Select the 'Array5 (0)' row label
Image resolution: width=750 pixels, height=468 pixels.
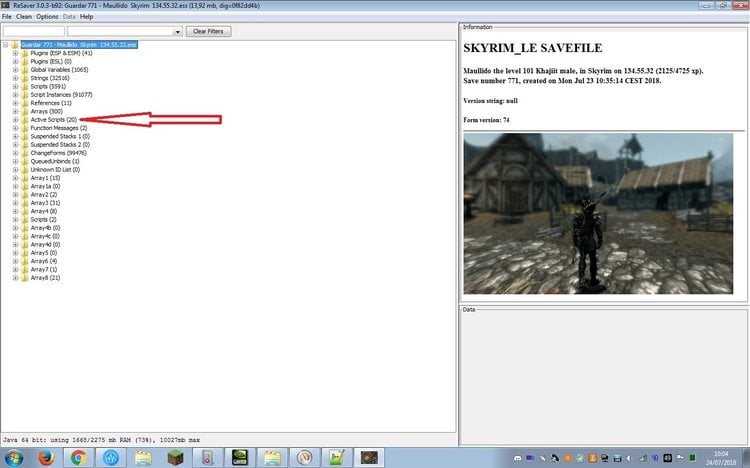(x=44, y=253)
